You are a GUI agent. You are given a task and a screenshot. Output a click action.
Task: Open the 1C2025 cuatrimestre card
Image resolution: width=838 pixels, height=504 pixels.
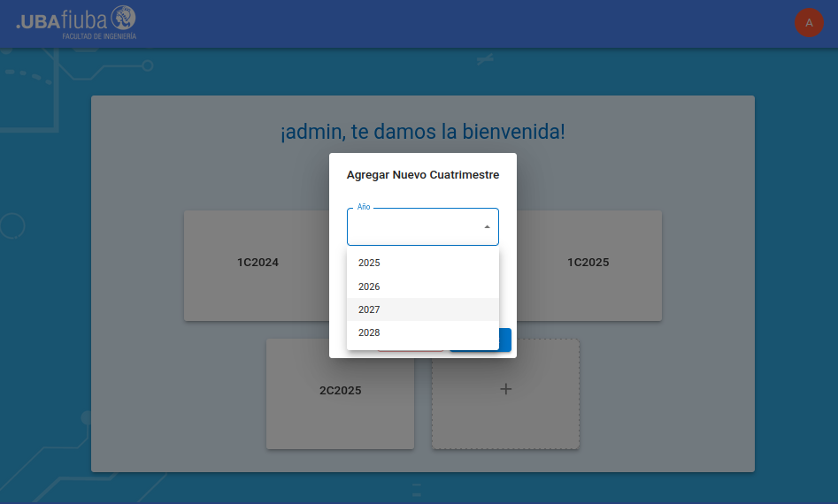pos(588,263)
